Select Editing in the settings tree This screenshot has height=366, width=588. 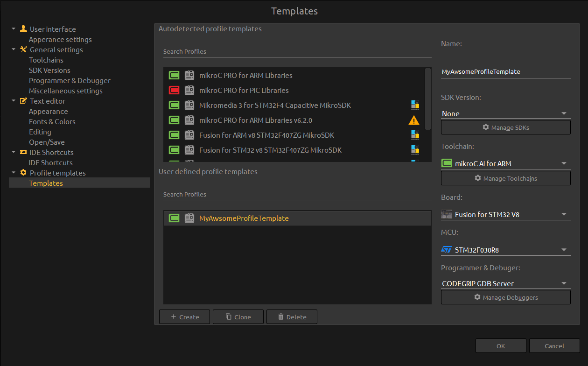point(40,132)
